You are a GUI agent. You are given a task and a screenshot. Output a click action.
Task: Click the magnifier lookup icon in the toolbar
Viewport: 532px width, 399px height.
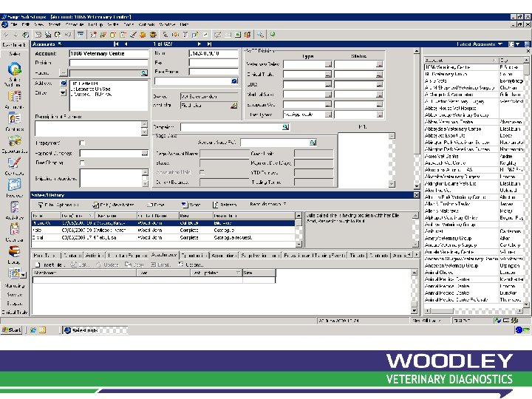pyautogui.click(x=260, y=34)
